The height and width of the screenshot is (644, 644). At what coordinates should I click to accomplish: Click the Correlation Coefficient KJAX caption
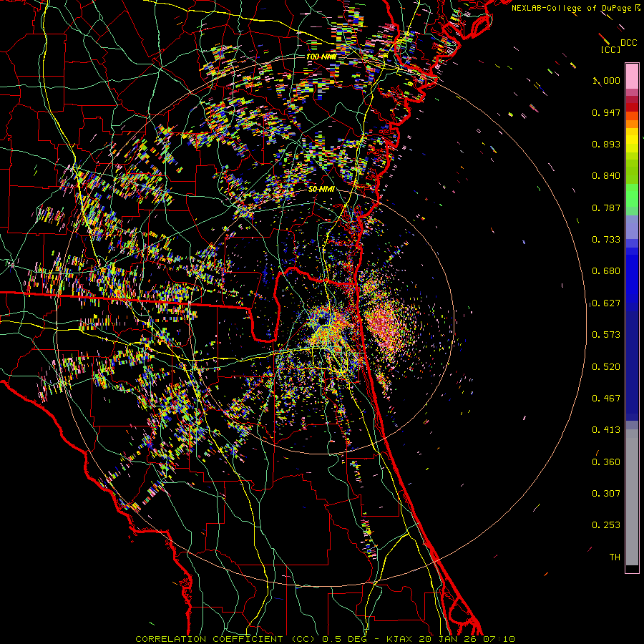click(x=325, y=639)
